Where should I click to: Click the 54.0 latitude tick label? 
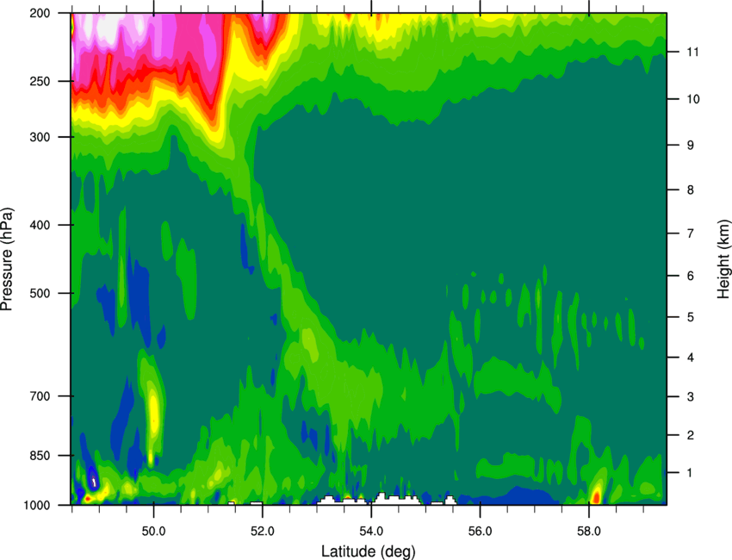pos(371,532)
